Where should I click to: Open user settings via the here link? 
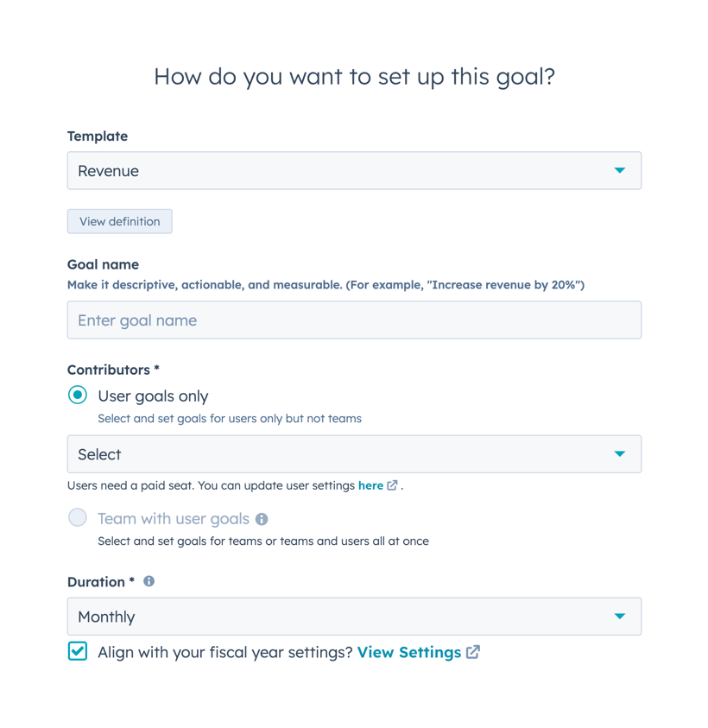pyautogui.click(x=371, y=484)
